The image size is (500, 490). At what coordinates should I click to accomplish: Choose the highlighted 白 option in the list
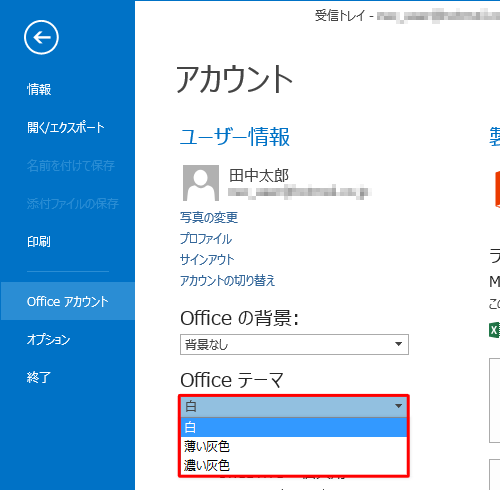coord(294,427)
